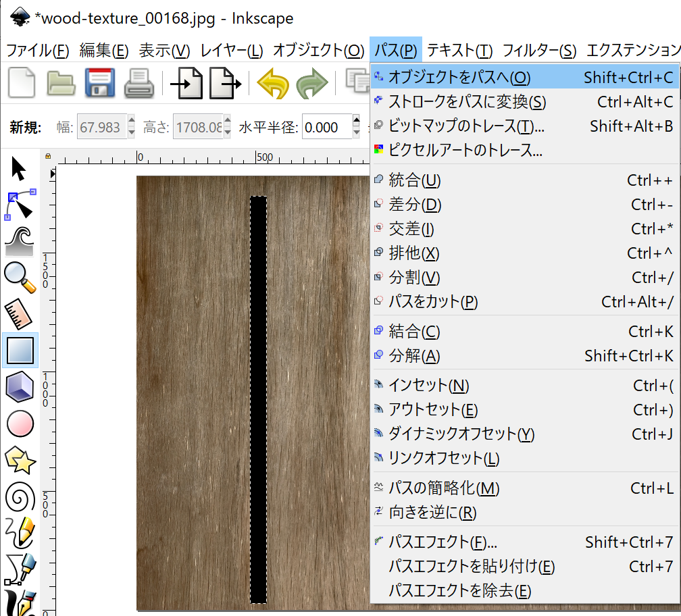The height and width of the screenshot is (616, 681).
Task: Select the Node edit tool
Action: click(20, 205)
